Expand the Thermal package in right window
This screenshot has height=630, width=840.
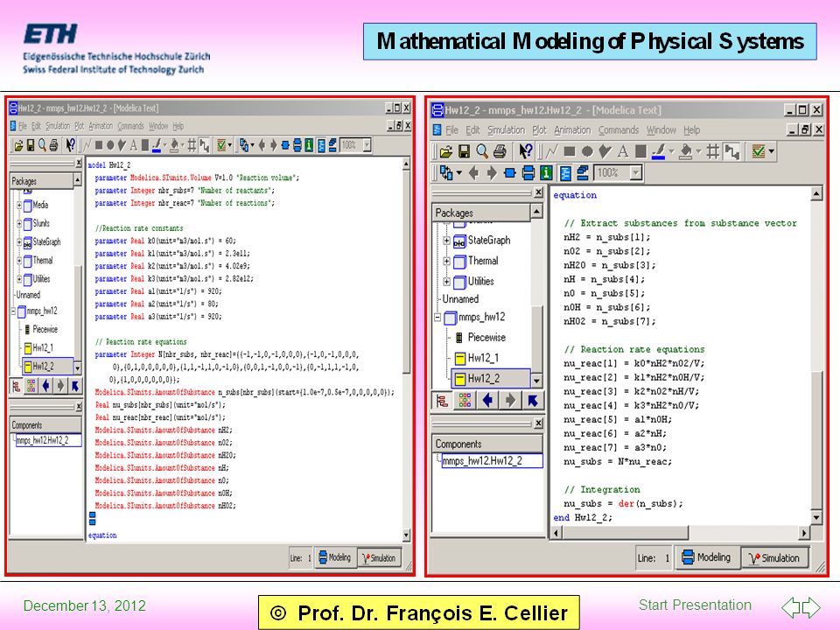tap(446, 262)
